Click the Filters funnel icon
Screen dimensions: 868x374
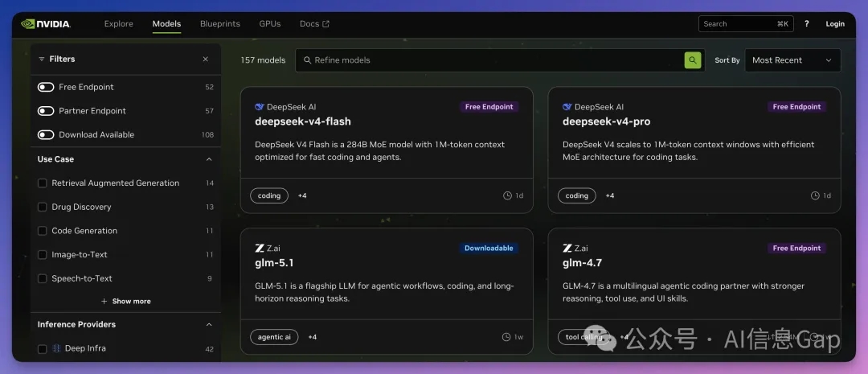(x=42, y=60)
